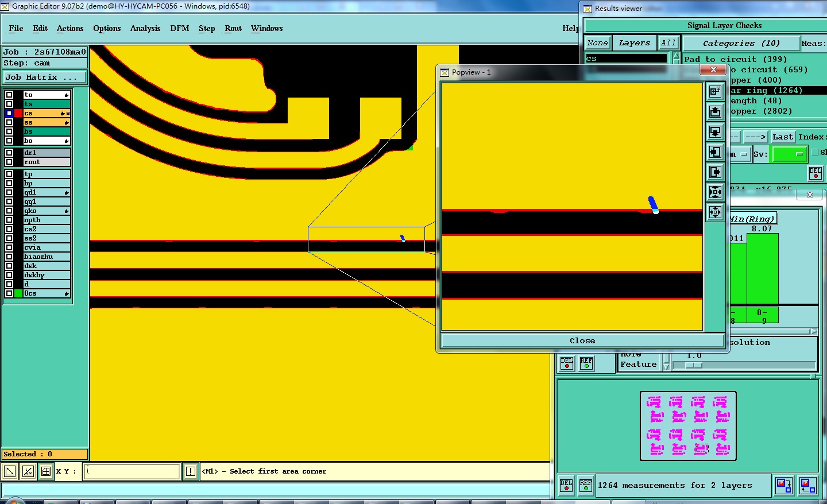Click None button in Results viewer
This screenshot has width=827, height=504.
(x=597, y=43)
